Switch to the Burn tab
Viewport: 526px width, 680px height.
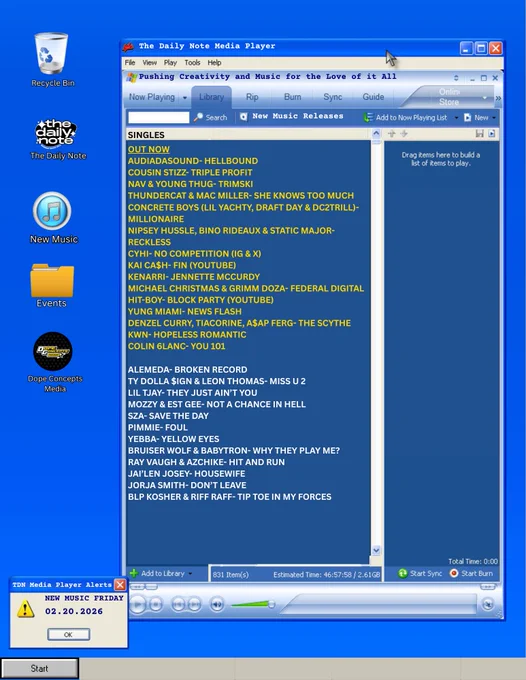pos(292,97)
